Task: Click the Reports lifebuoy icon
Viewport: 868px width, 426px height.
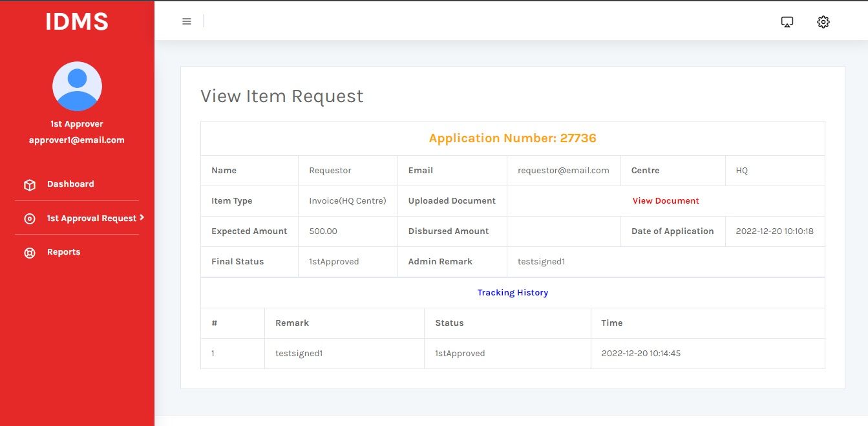Action: pos(30,253)
